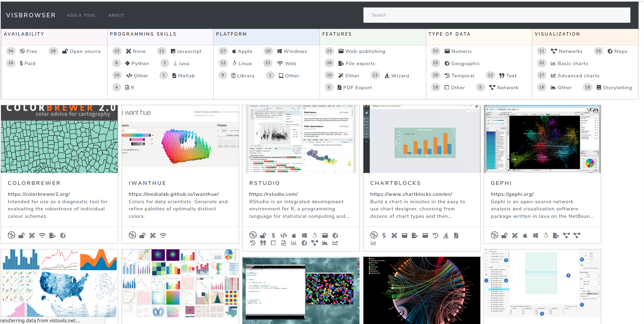Click the Apple icon on the RStudio card

point(294,235)
